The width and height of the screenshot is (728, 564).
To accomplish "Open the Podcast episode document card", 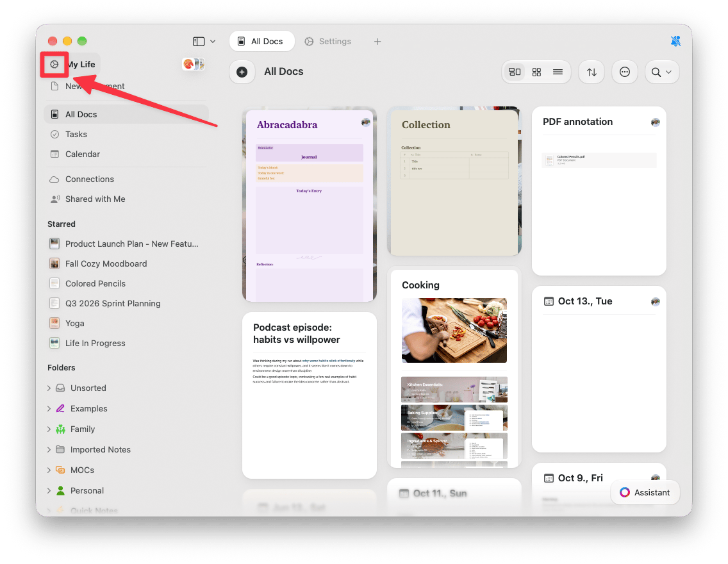I will pyautogui.click(x=310, y=395).
